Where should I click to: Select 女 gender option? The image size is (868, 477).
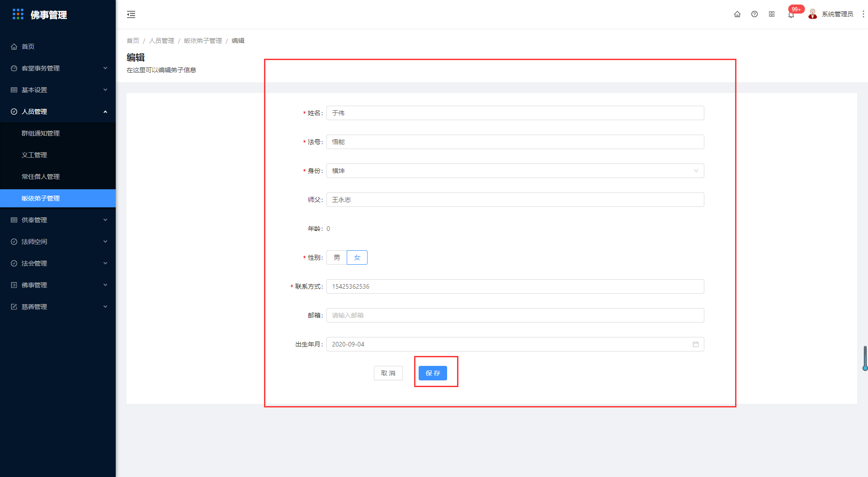pyautogui.click(x=357, y=257)
